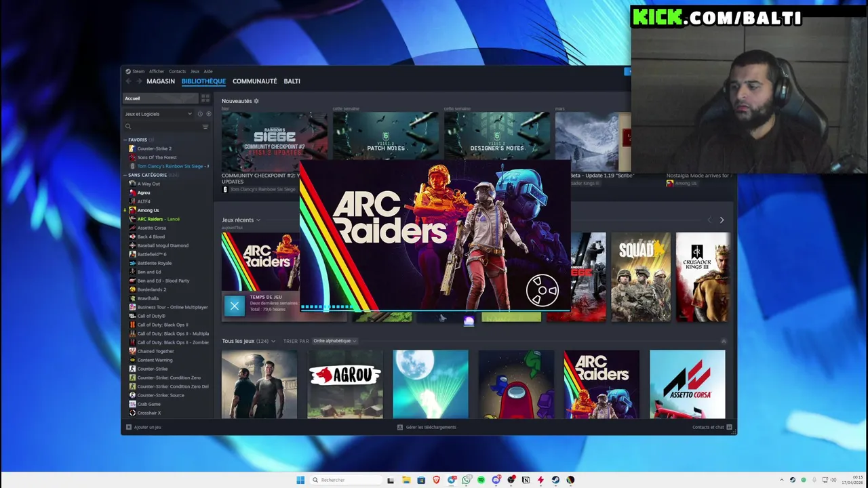Click Ajouter un jeu
The height and width of the screenshot is (488, 868).
(x=144, y=427)
